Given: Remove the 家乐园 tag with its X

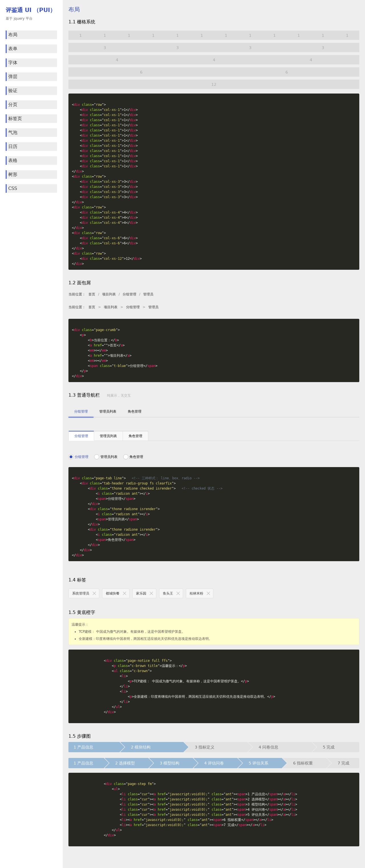Looking at the screenshot, I should pyautogui.click(x=151, y=593).
